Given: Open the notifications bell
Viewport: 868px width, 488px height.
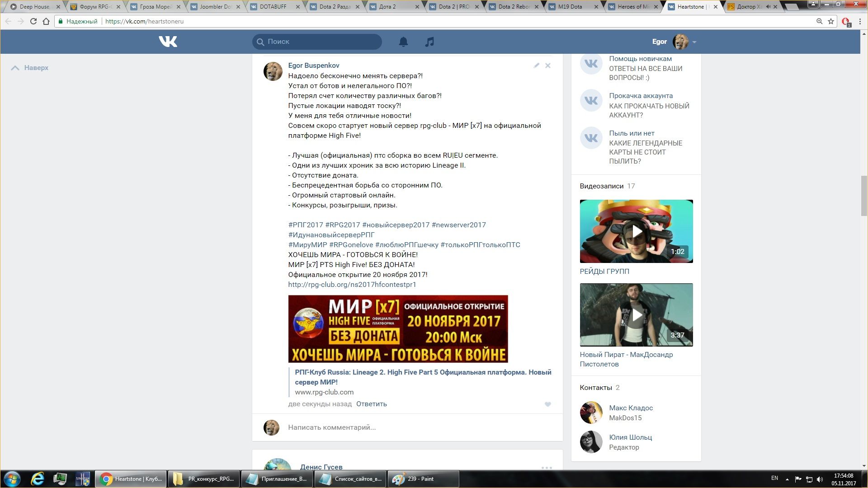Looking at the screenshot, I should [403, 42].
